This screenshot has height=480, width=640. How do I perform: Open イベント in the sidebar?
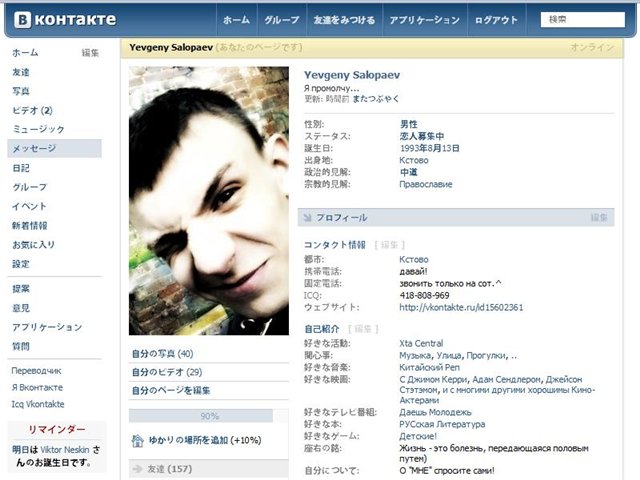click(x=29, y=206)
